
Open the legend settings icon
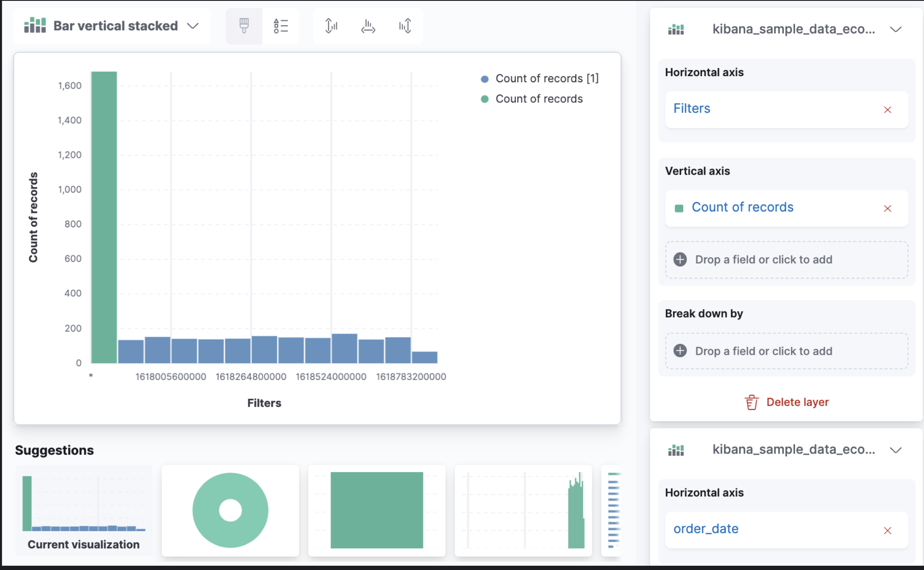coord(281,26)
